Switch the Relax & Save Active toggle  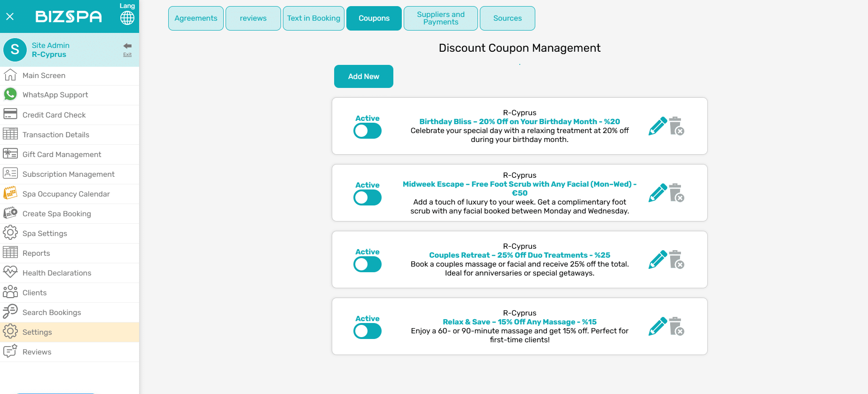click(x=368, y=331)
